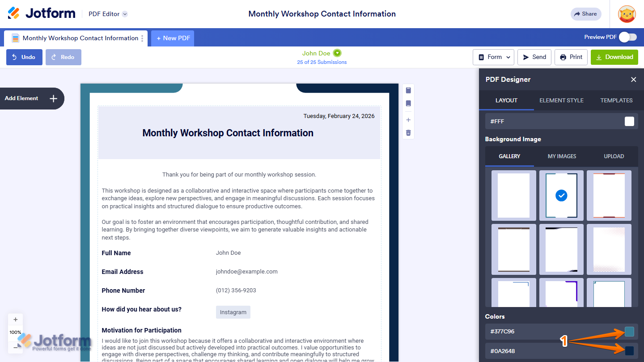The image size is (644, 362).
Task: Click the Download button
Action: pos(614,57)
